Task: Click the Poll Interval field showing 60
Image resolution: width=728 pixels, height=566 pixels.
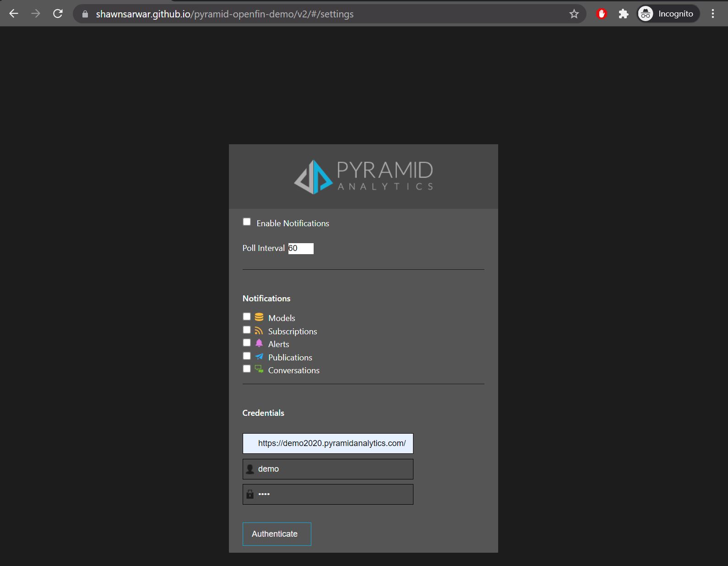Action: 301,248
